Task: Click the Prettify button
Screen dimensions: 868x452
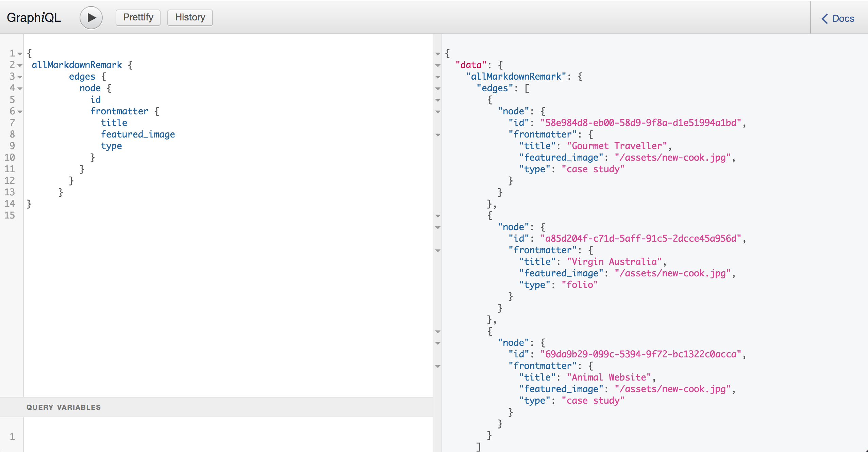Action: 137,17
